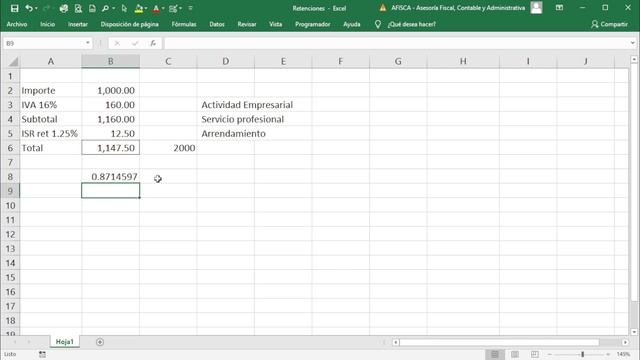Expand the Name Box dropdown arrow

tap(88, 43)
